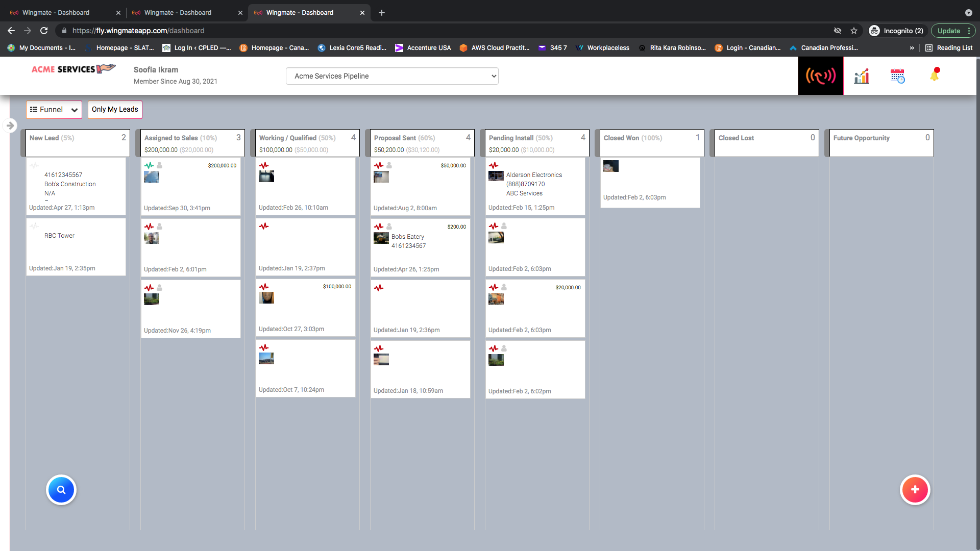Open the tab search chevron in browser
This screenshot has width=980, height=551.
[x=968, y=13]
